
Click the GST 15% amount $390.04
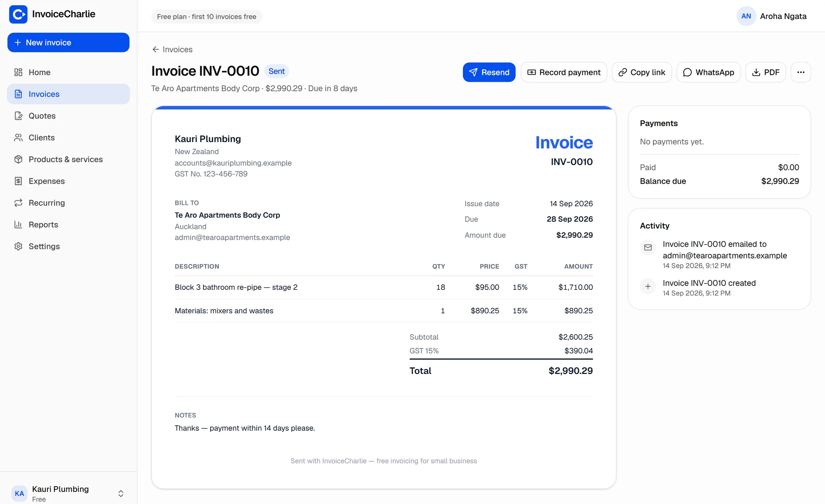pos(578,351)
